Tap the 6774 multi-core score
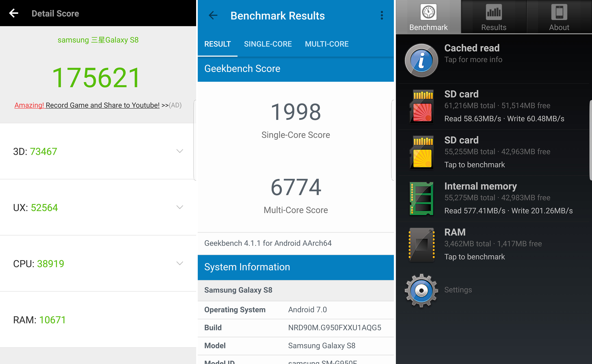The width and height of the screenshot is (592, 364). 296,187
